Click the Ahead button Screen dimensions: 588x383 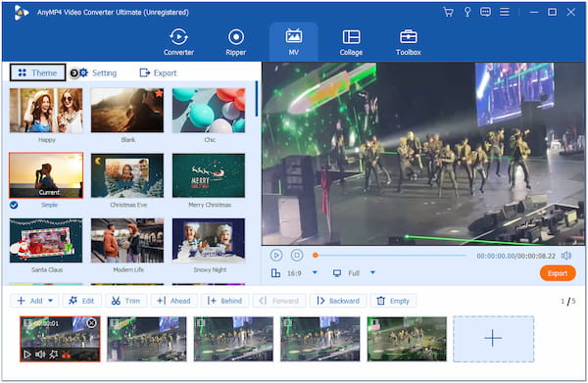tap(174, 301)
